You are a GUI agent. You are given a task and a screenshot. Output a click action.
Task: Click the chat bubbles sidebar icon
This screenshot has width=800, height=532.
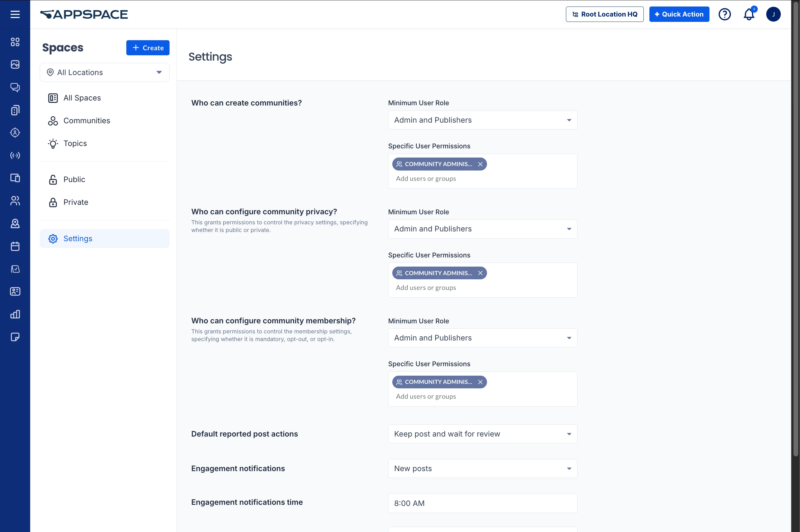(15, 87)
